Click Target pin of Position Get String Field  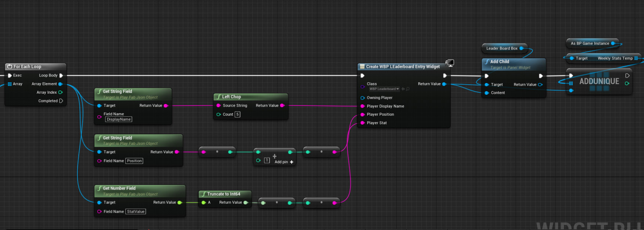pos(99,152)
